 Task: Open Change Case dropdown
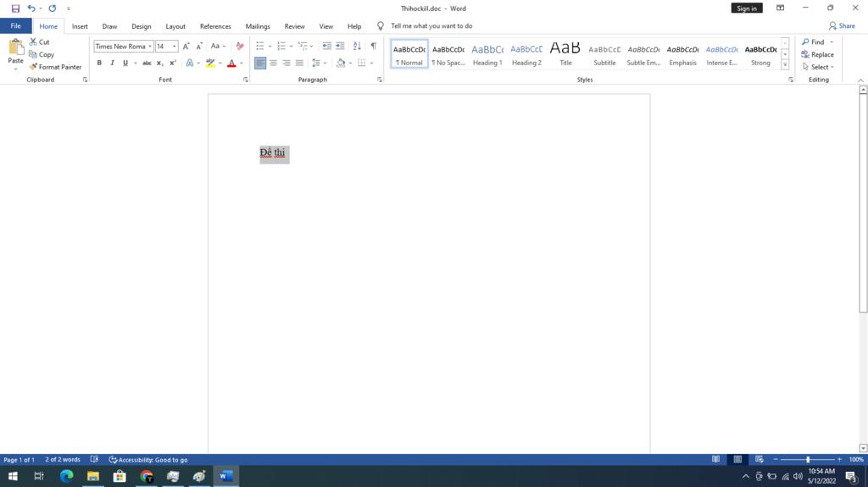[x=218, y=47]
